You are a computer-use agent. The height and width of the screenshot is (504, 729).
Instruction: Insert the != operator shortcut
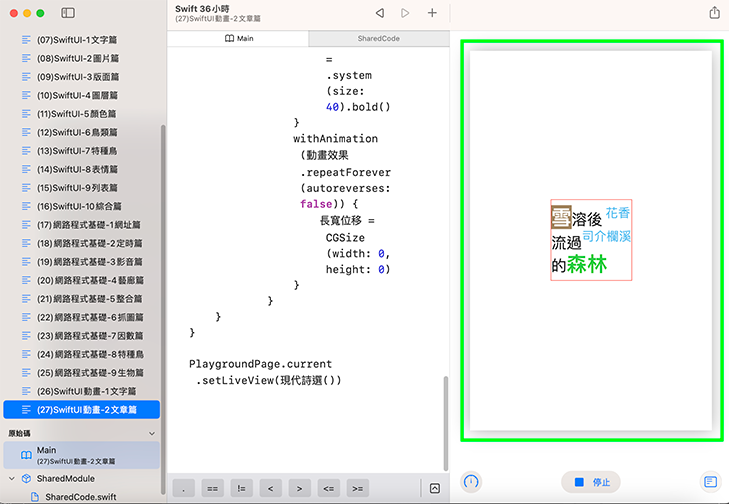(241, 488)
